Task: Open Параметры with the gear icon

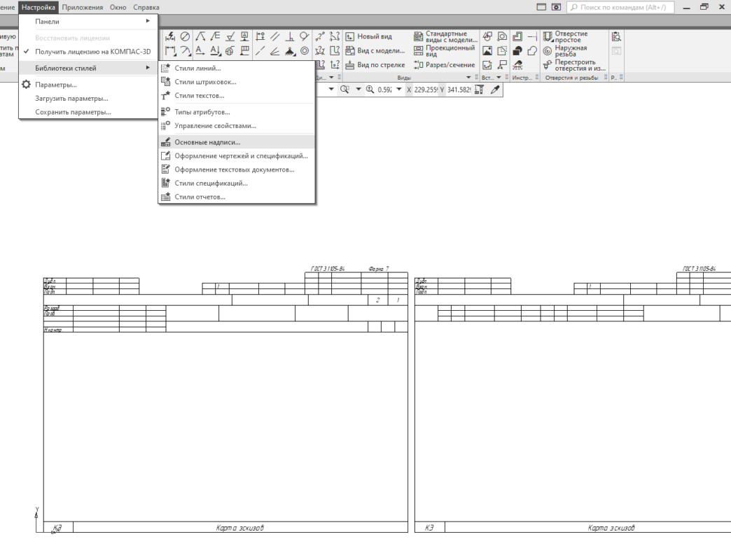Action: (53, 85)
